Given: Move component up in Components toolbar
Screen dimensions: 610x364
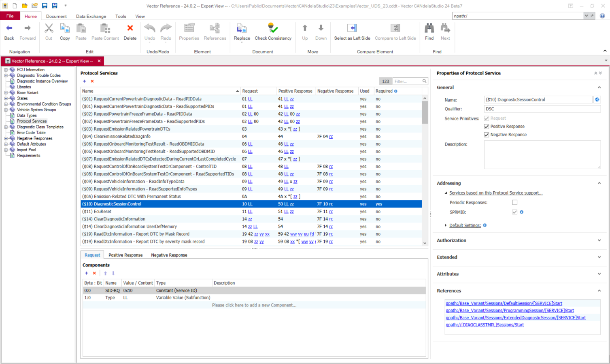Looking at the screenshot, I should (x=105, y=273).
